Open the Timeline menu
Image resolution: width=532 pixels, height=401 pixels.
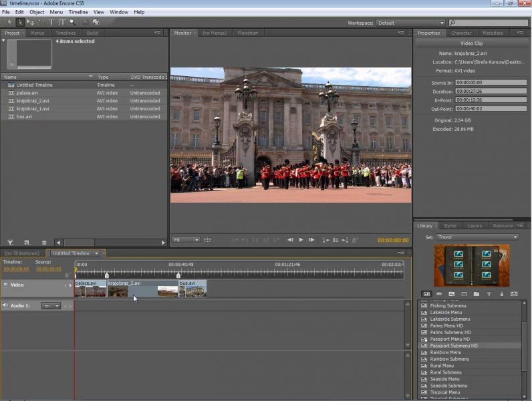[78, 12]
